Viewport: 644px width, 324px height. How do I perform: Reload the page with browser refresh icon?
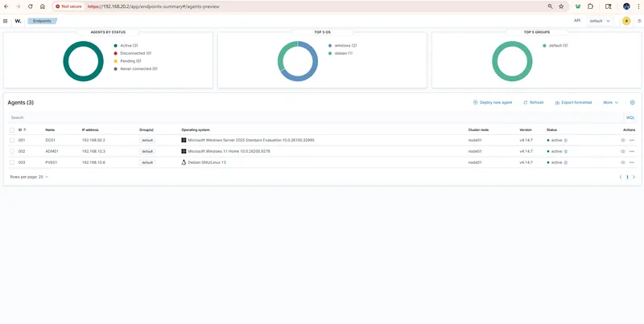31,6
